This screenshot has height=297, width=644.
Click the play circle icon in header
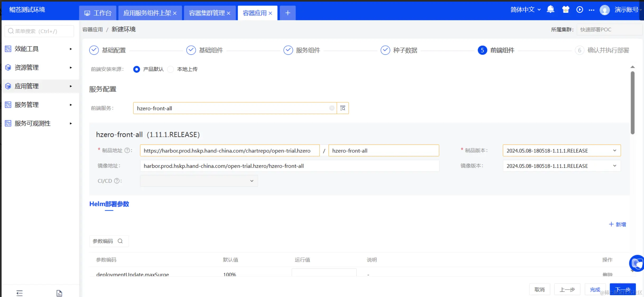(580, 10)
